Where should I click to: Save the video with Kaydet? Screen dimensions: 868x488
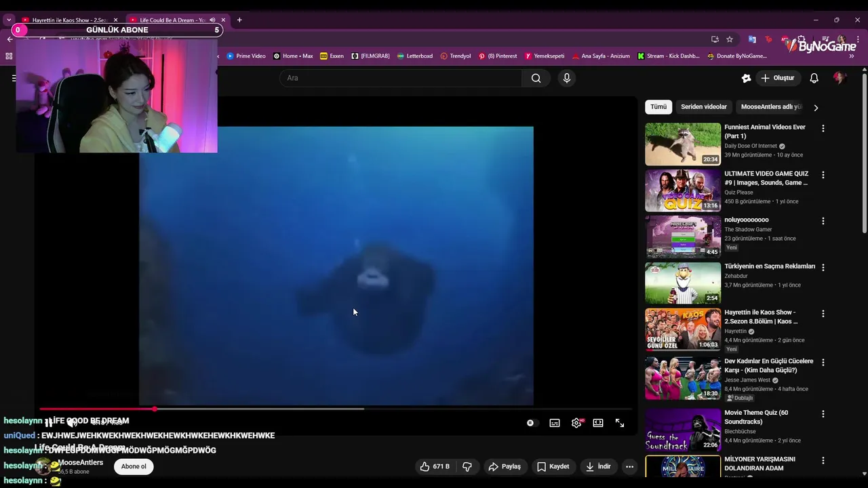pyautogui.click(x=553, y=466)
